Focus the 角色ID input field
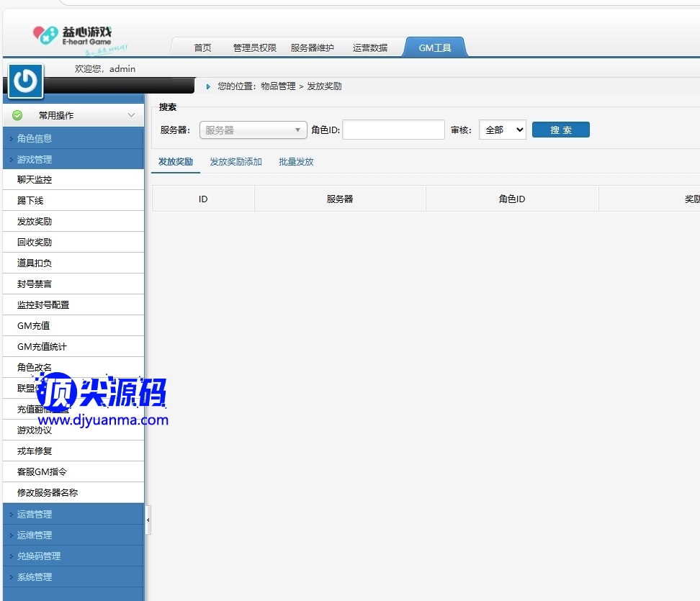 click(x=393, y=130)
